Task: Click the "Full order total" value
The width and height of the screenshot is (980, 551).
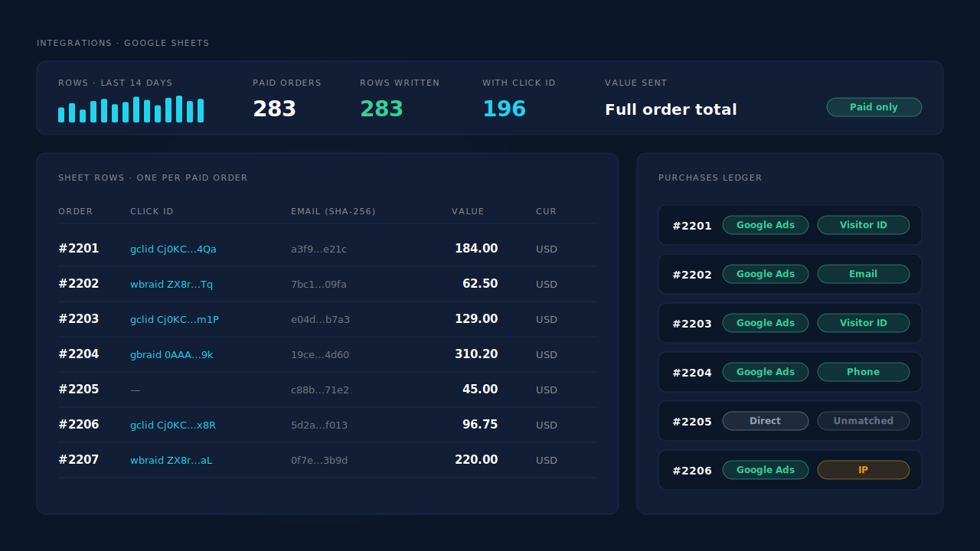Action: click(671, 109)
